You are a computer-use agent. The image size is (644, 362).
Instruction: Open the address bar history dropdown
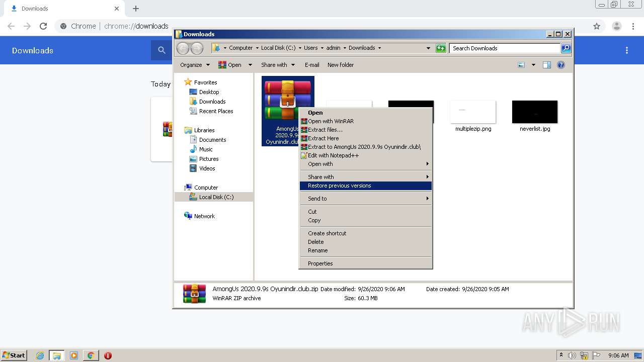(x=428, y=48)
